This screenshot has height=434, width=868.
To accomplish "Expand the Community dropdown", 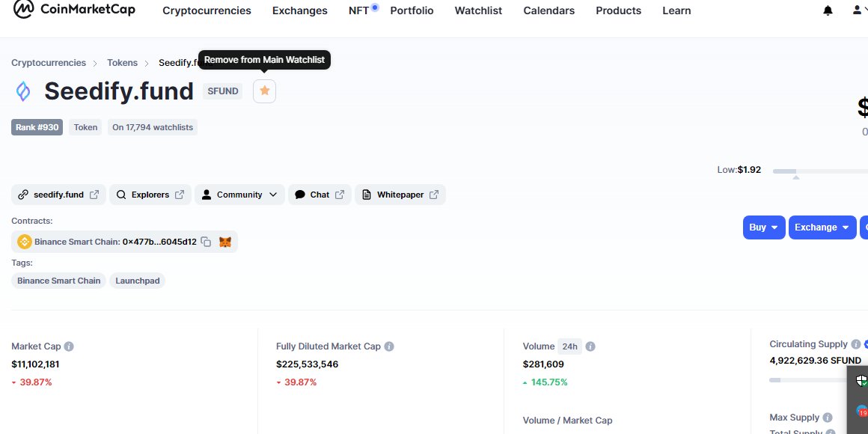I will [x=239, y=194].
